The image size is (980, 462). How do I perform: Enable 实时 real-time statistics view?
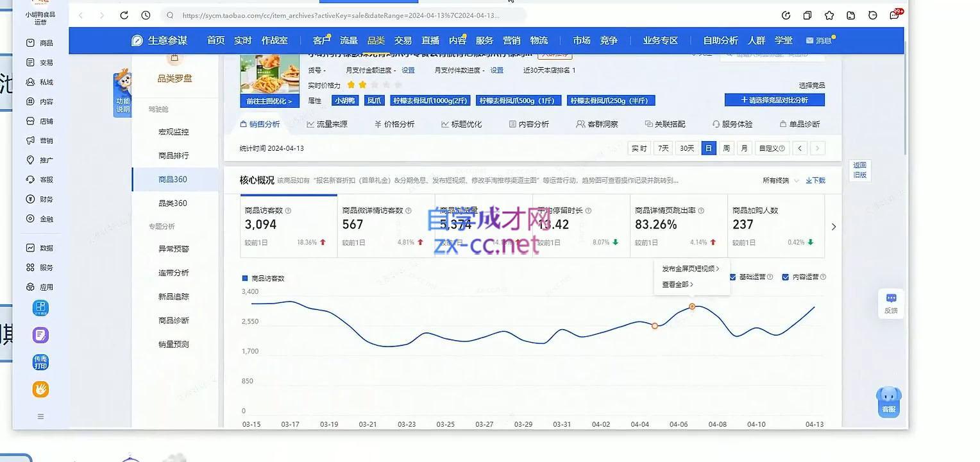638,148
